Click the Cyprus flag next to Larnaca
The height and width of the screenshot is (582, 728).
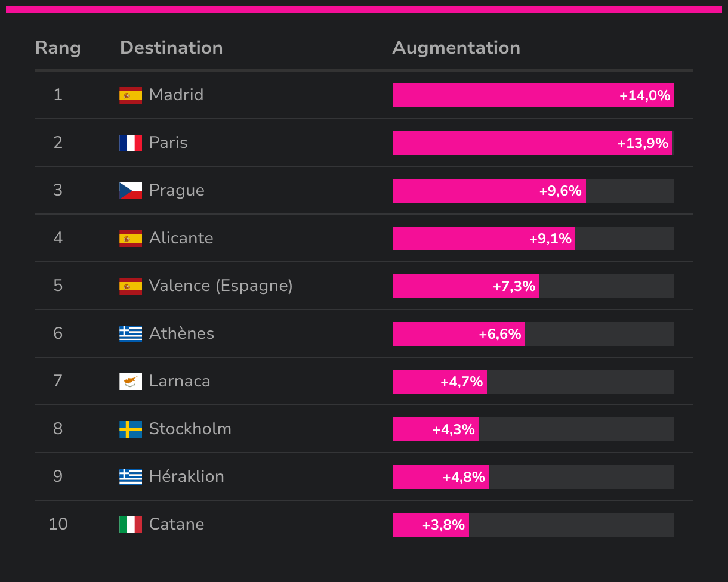pyautogui.click(x=131, y=382)
